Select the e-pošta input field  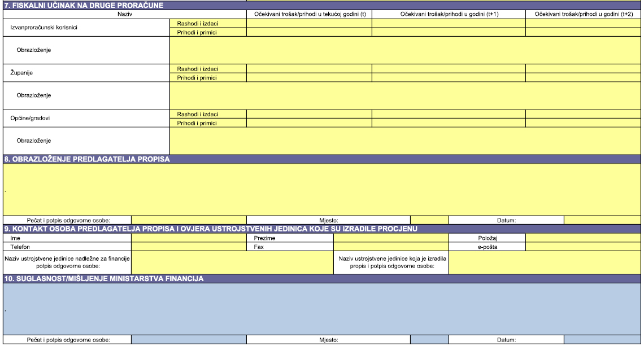[x=583, y=247]
